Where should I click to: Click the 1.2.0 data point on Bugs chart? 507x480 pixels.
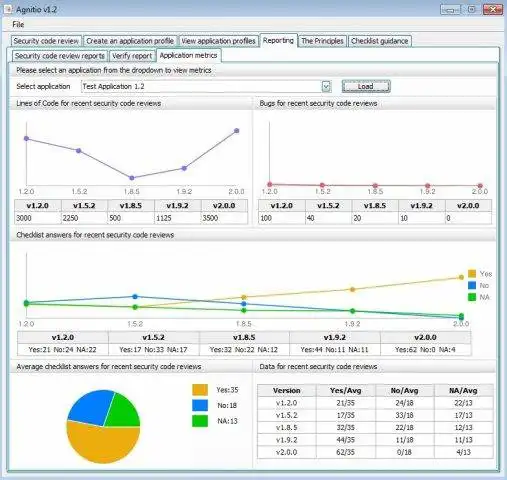[270, 184]
